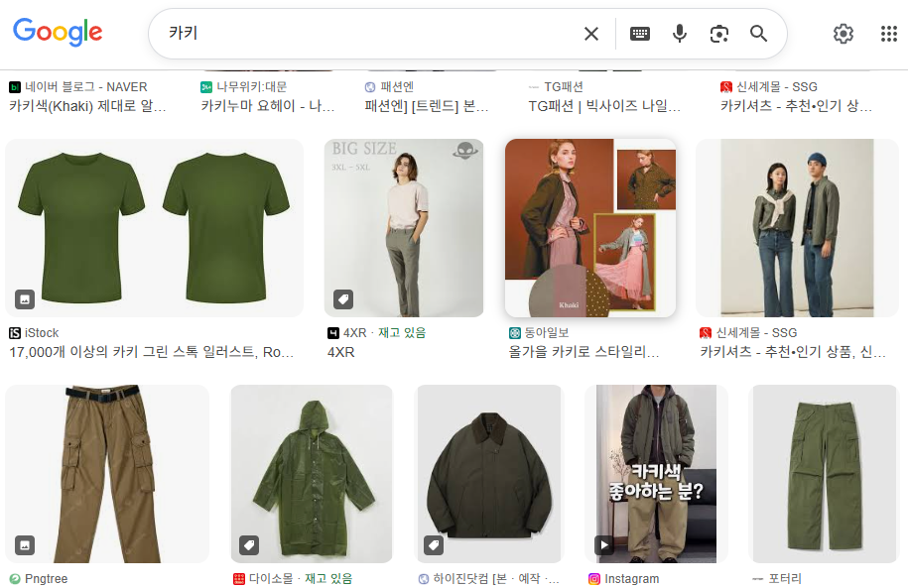
Task: Click the magnifying glass search button
Action: [759, 34]
